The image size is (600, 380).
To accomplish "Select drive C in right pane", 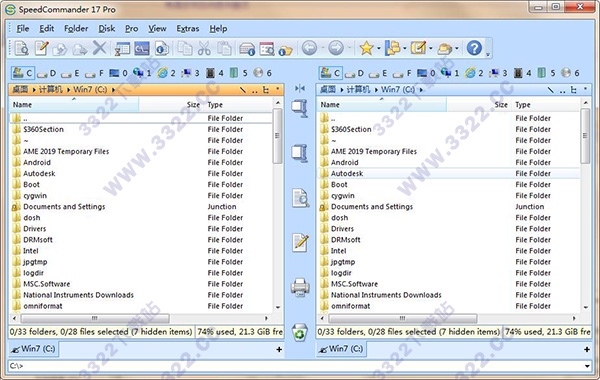I will (x=331, y=72).
